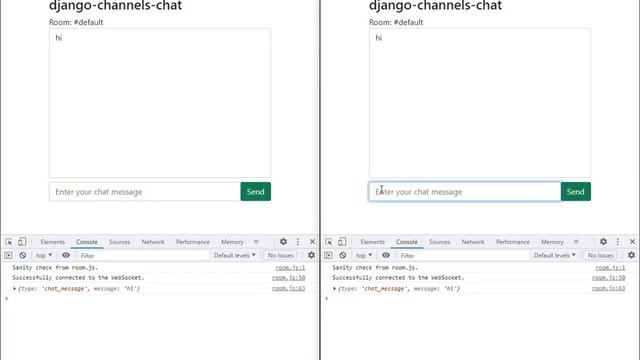640x360 pixels.
Task: Click the Filter field in right console
Action: point(463,256)
